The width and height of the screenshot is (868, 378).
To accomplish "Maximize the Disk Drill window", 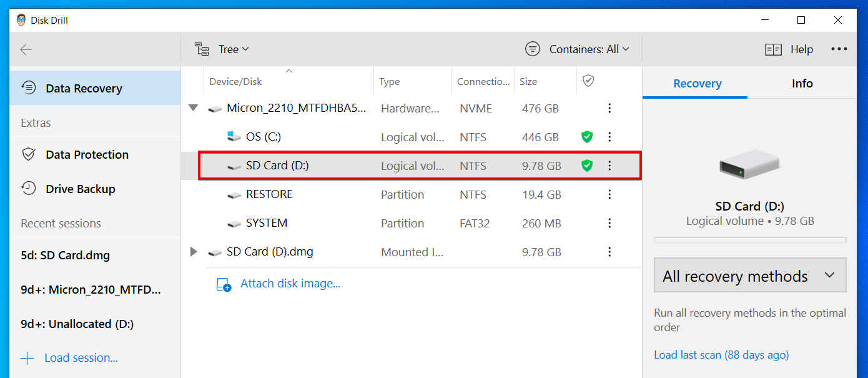I will pyautogui.click(x=801, y=20).
